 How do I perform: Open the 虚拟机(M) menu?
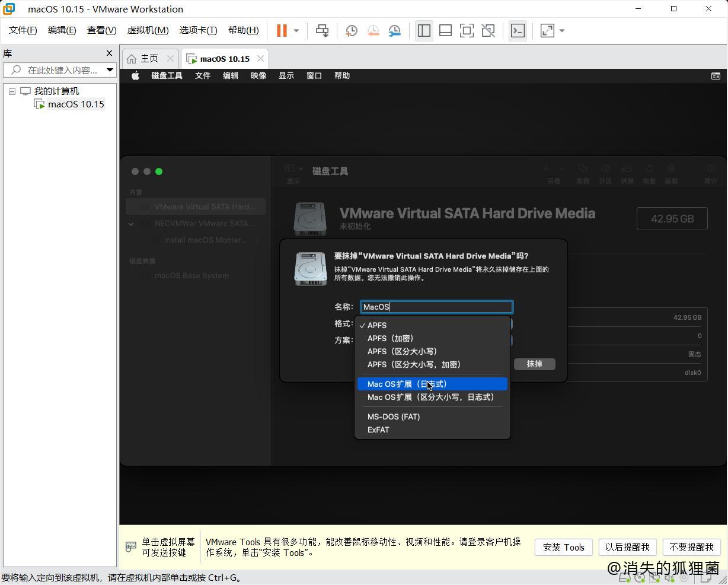(x=148, y=30)
